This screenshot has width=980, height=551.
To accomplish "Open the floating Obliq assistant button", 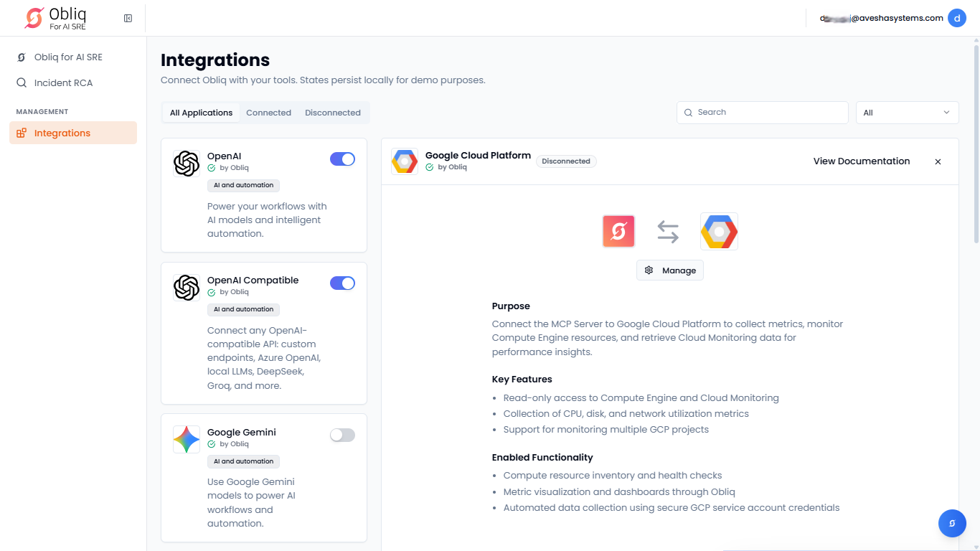I will [x=952, y=523].
